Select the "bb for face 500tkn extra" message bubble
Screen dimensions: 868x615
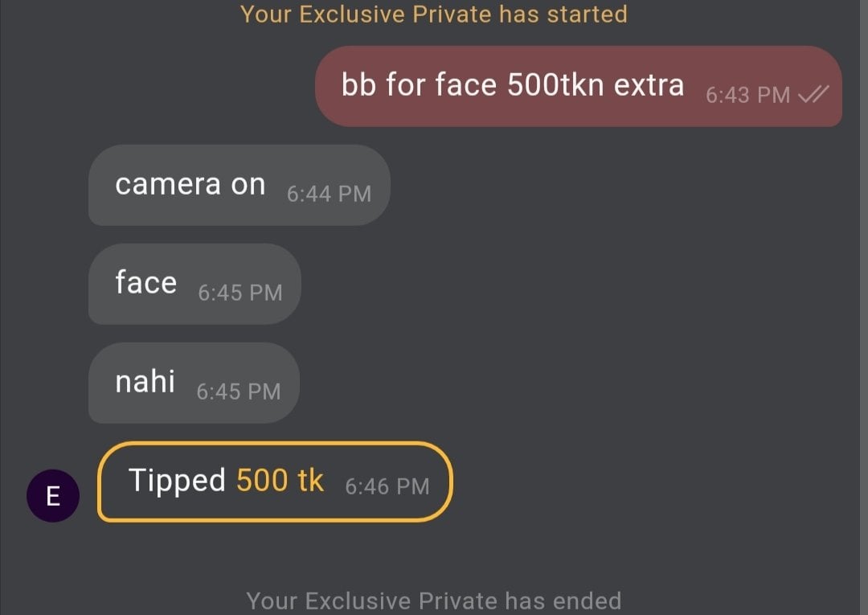pyautogui.click(x=579, y=86)
